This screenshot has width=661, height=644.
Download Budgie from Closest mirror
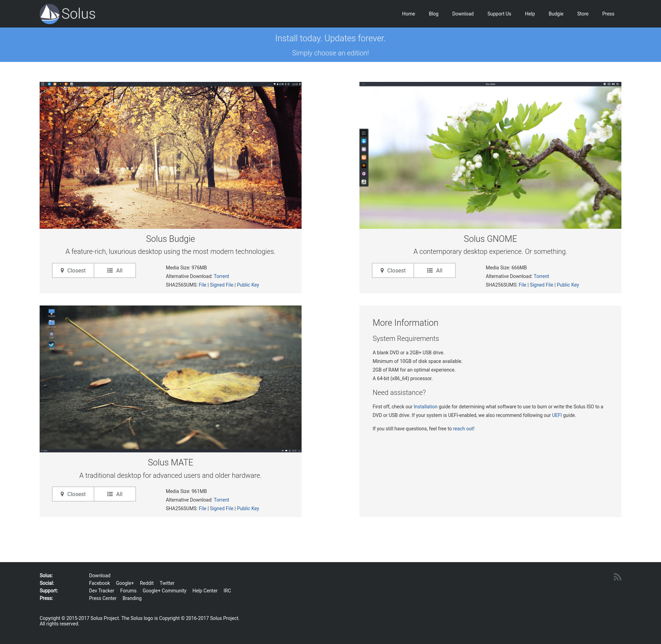pyautogui.click(x=73, y=270)
